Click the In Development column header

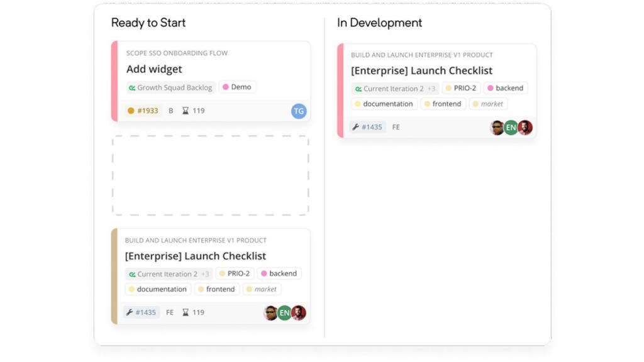point(379,23)
